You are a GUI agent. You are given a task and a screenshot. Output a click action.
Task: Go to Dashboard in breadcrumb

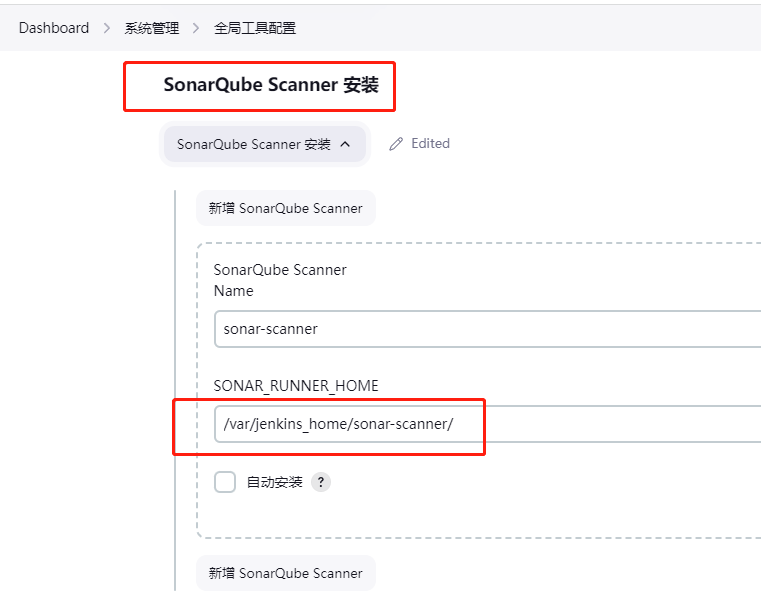tap(54, 28)
